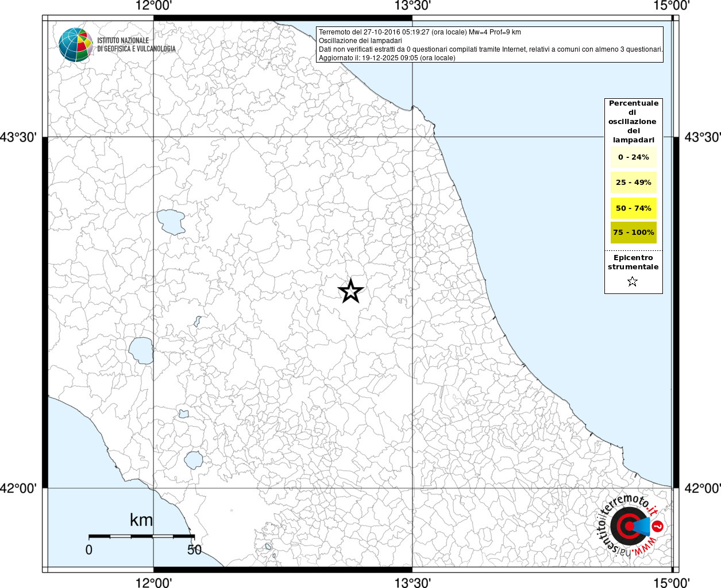Select the 25 - 49% legend swatch
Image resolution: width=721 pixels, height=588 pixels.
634,182
